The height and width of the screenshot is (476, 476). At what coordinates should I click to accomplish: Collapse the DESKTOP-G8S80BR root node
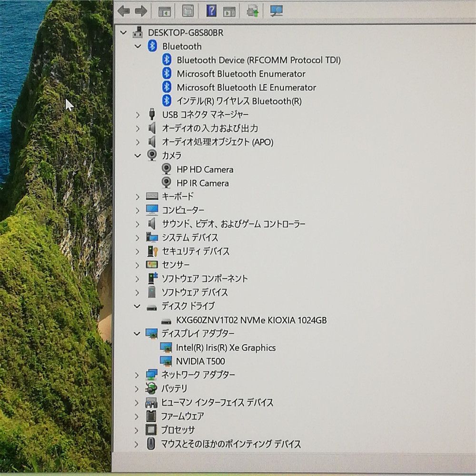(123, 32)
